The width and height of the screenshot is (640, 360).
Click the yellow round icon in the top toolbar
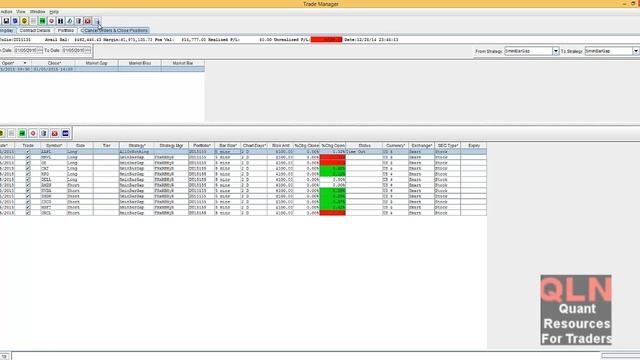click(24, 21)
